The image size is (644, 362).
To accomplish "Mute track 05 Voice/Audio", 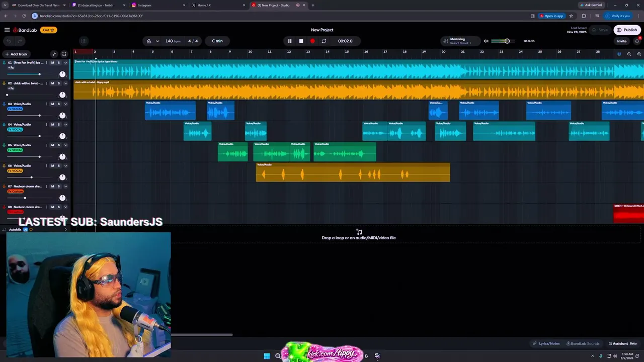I will click(x=52, y=145).
